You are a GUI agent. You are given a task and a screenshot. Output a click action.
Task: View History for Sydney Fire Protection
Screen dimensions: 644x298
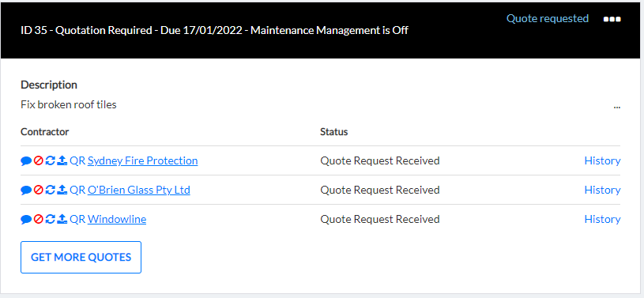(602, 160)
